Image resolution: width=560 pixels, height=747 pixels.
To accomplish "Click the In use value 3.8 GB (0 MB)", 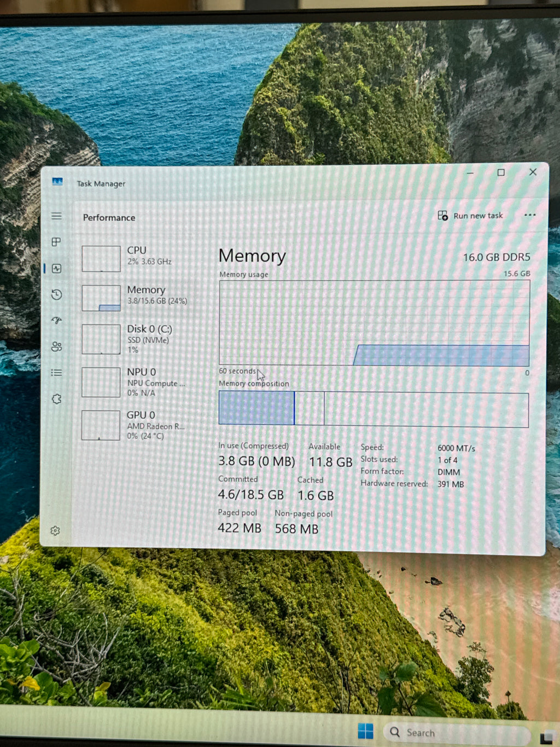I will tap(256, 461).
